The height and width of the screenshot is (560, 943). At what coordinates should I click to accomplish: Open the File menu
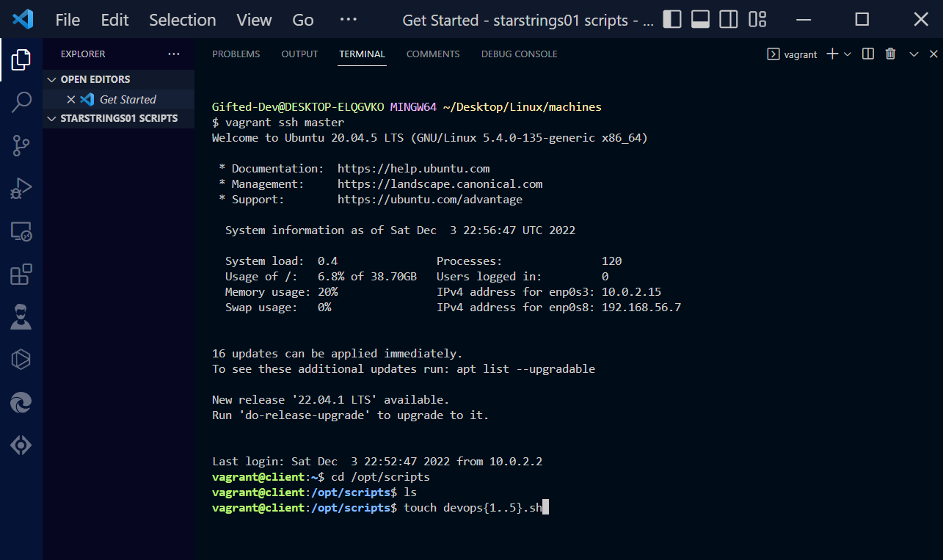pyautogui.click(x=68, y=20)
